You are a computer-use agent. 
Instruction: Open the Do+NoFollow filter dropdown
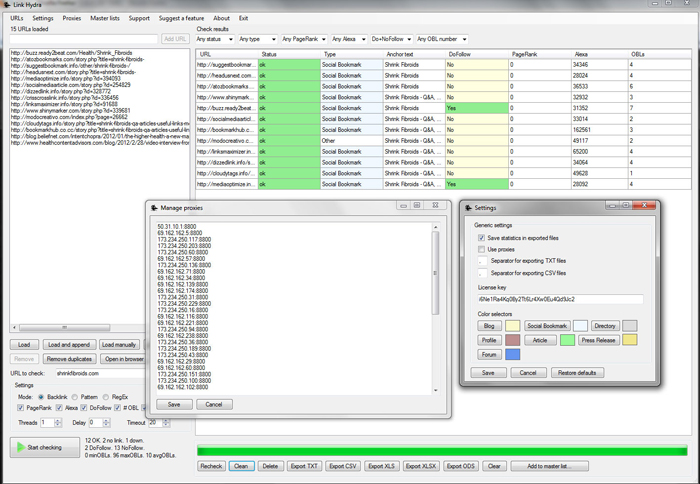[x=392, y=39]
